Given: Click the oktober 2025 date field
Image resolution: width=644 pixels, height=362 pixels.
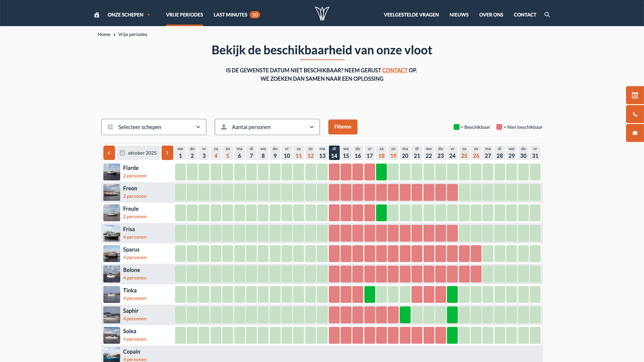Looking at the screenshot, I should click(x=138, y=153).
